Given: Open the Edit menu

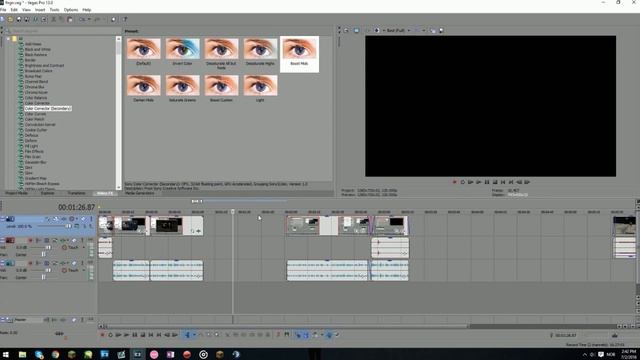Looking at the screenshot, I should point(14,9).
